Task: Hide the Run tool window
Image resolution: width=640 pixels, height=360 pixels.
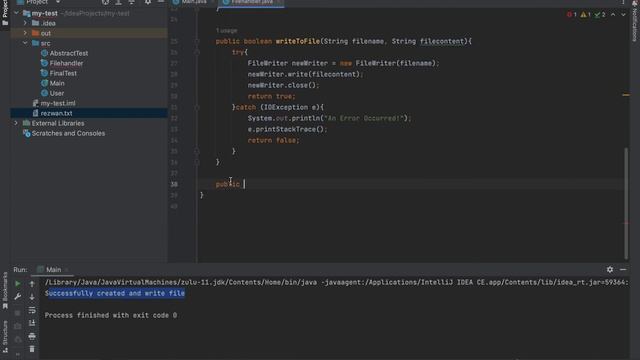Action: point(623,269)
